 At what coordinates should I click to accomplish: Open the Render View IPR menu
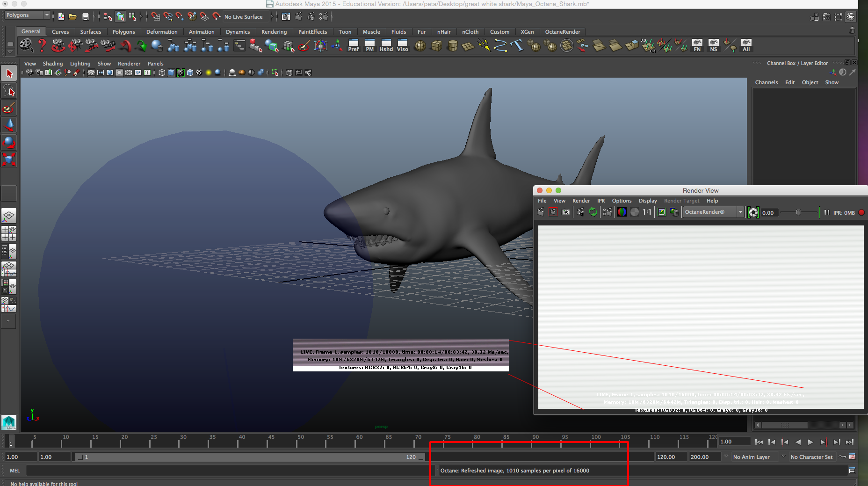point(601,201)
